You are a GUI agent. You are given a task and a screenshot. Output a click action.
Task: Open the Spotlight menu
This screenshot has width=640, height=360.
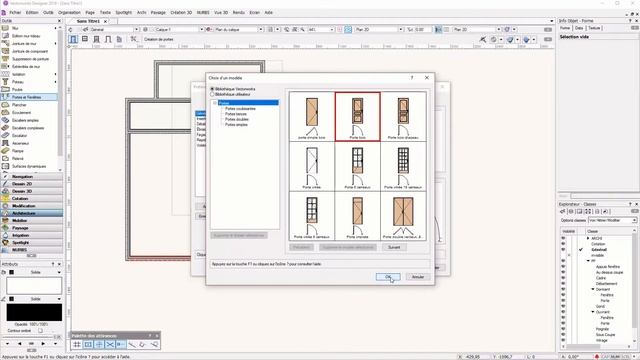tap(124, 13)
